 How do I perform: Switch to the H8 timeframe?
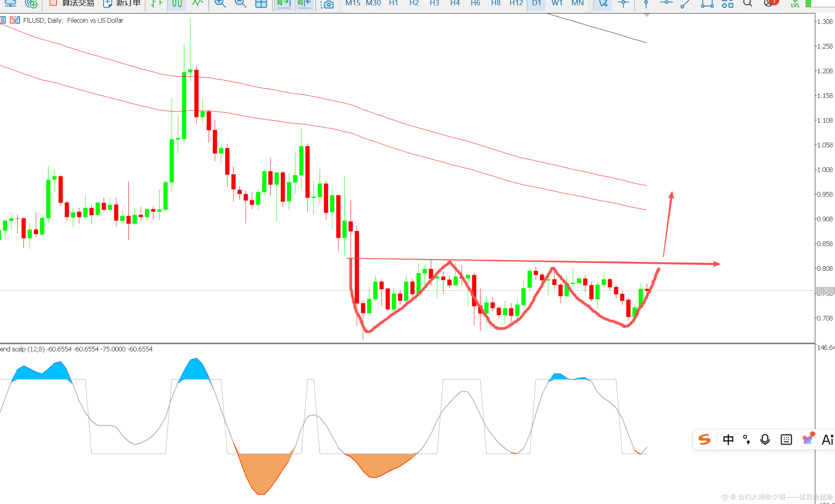click(x=495, y=3)
